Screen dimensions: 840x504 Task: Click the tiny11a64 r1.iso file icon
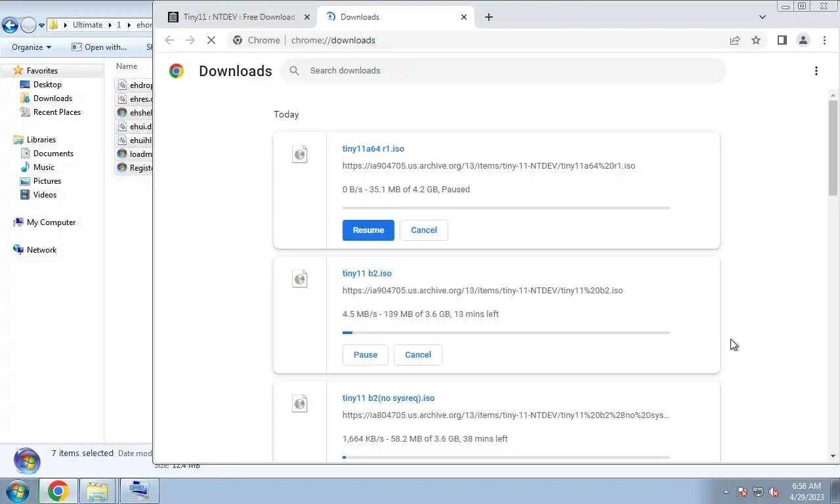[299, 154]
